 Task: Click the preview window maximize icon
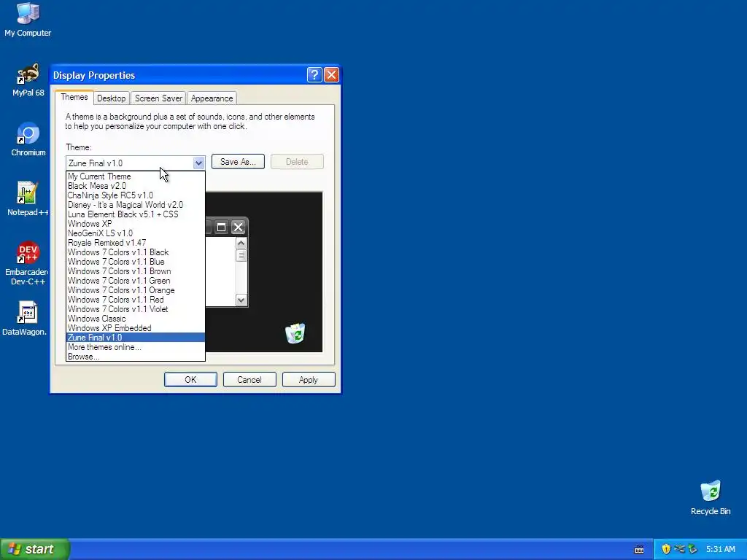pyautogui.click(x=221, y=227)
